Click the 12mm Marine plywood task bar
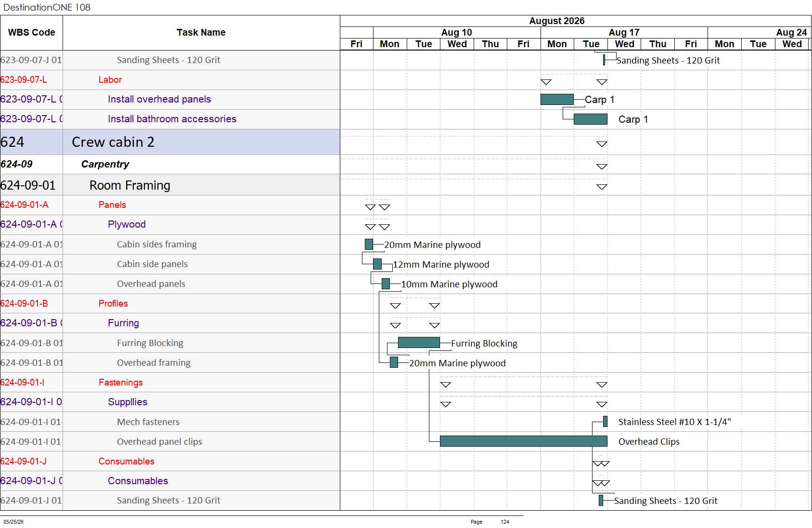812x528 pixels. pyautogui.click(x=377, y=264)
